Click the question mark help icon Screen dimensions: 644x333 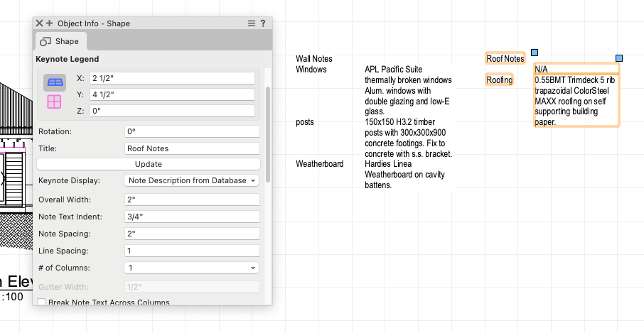(x=263, y=23)
